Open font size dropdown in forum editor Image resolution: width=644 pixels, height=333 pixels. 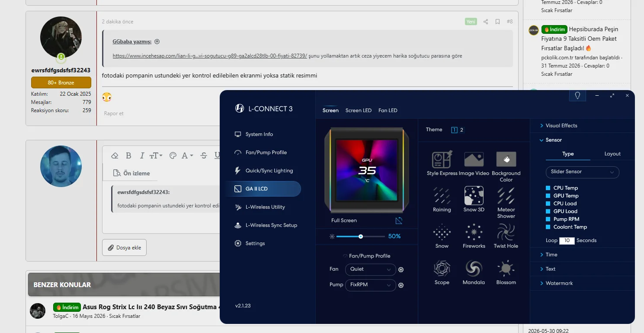click(156, 155)
